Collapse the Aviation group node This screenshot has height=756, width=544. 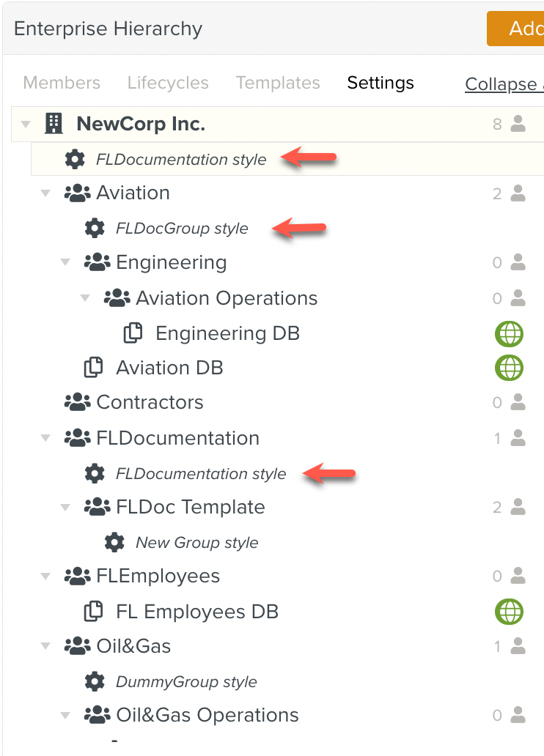coord(46,193)
